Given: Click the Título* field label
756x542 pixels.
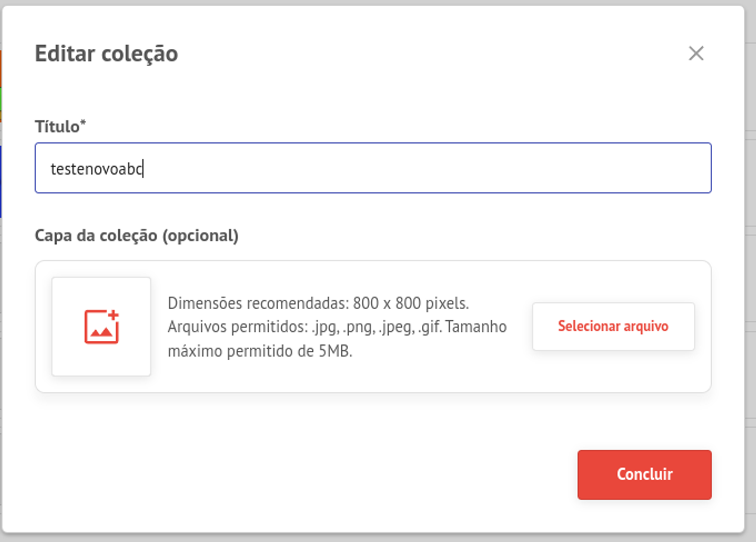Looking at the screenshot, I should click(60, 126).
